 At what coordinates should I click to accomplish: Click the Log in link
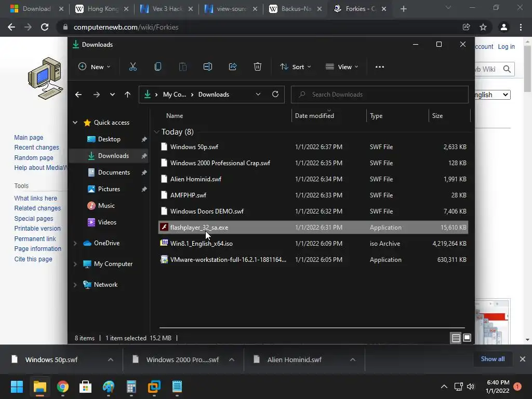506,47
